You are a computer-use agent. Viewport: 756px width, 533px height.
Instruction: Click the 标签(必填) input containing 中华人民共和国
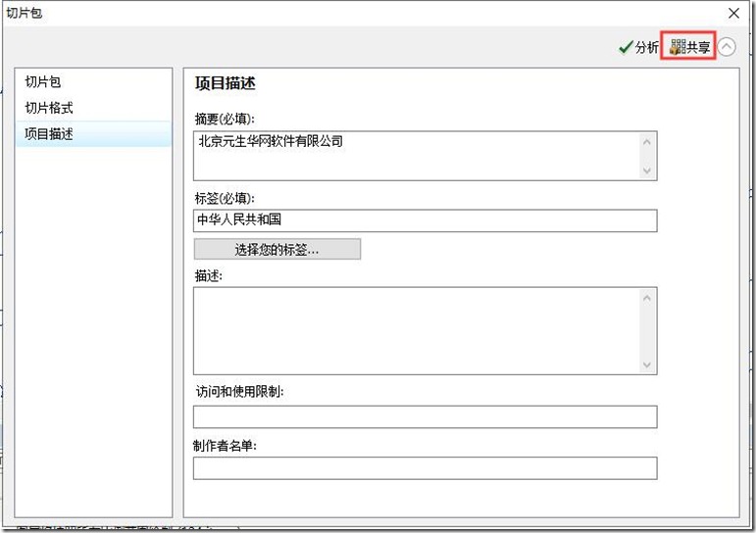[x=425, y=220]
